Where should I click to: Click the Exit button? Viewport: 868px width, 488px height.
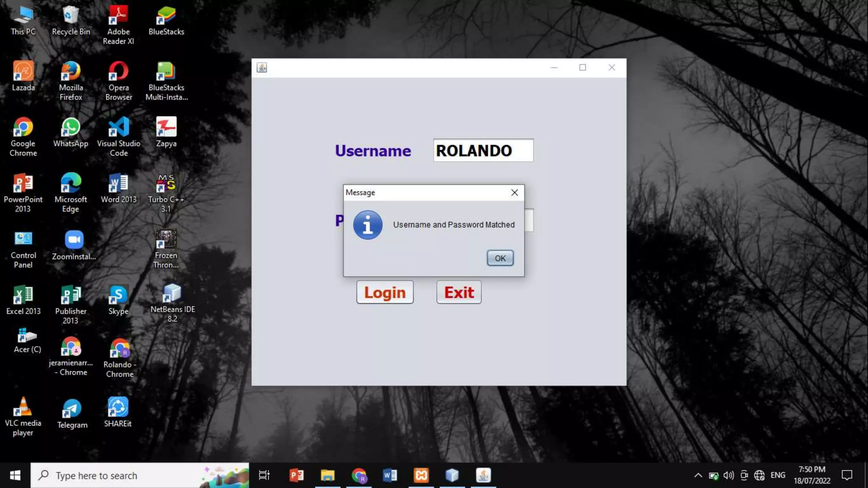(x=459, y=292)
